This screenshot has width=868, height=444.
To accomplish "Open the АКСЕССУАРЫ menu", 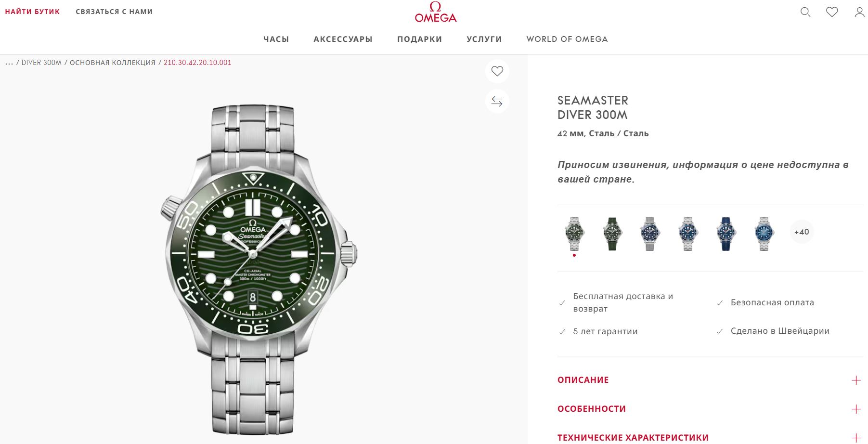I will tap(343, 39).
